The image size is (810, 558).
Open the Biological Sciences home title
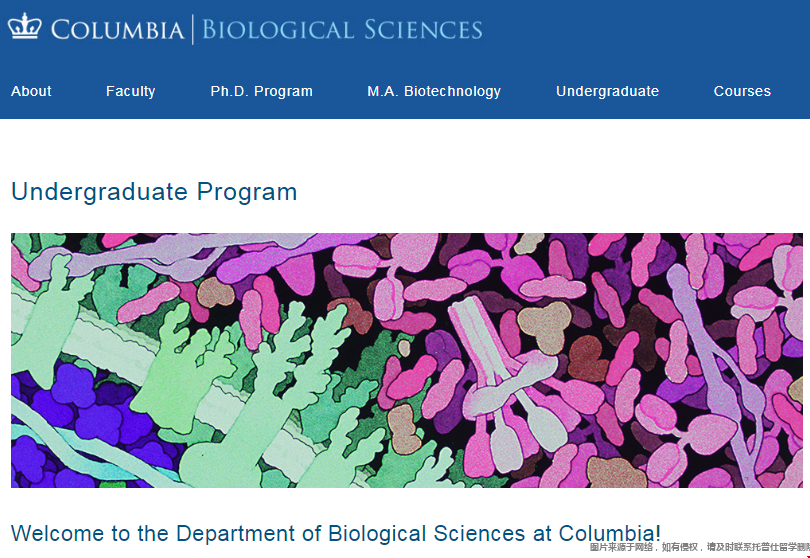[x=342, y=29]
